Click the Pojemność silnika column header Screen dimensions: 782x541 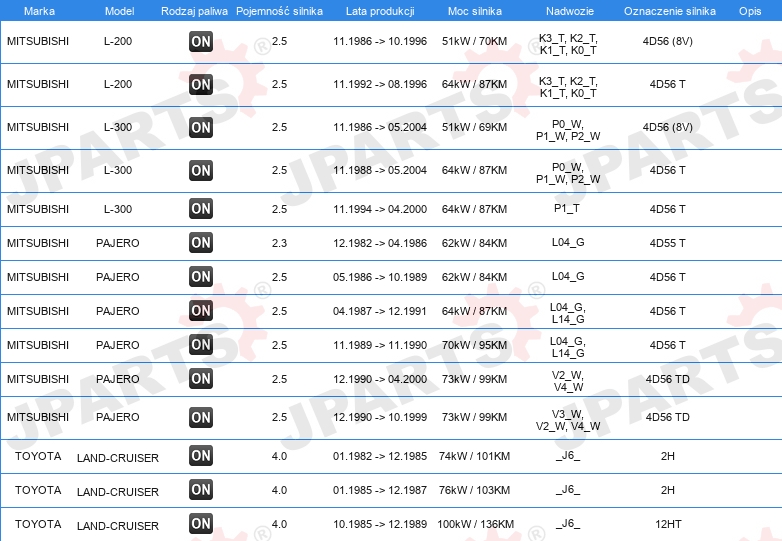(279, 11)
